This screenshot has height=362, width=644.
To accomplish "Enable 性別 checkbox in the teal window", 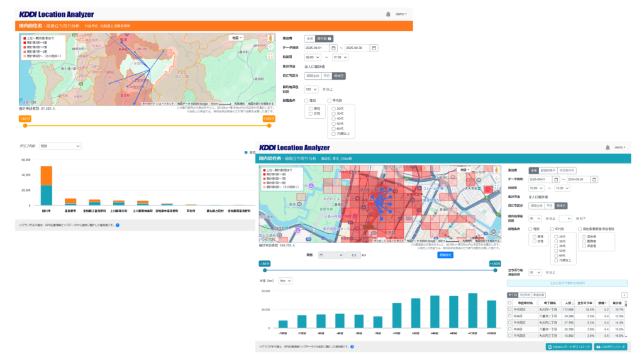I will pyautogui.click(x=530, y=229).
